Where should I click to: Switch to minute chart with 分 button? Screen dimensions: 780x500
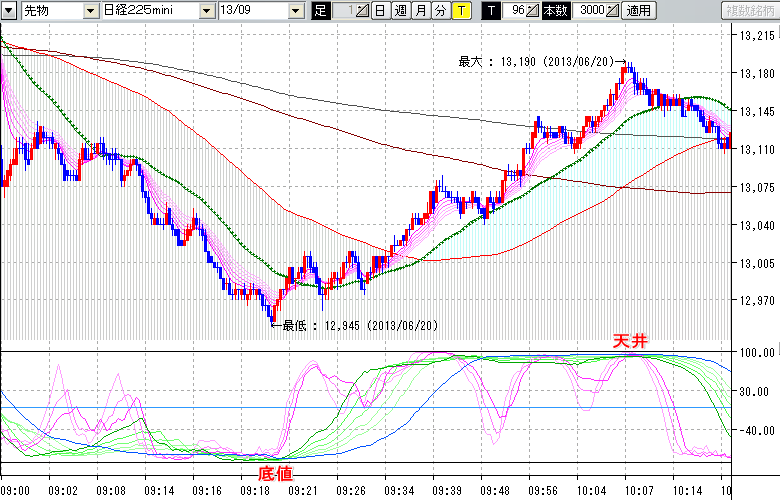(439, 11)
